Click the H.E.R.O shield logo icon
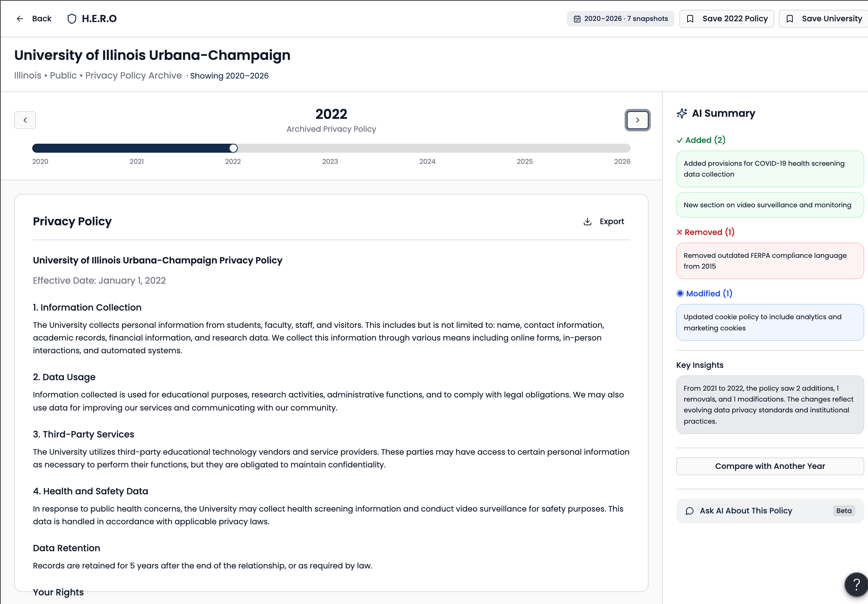 click(x=72, y=18)
